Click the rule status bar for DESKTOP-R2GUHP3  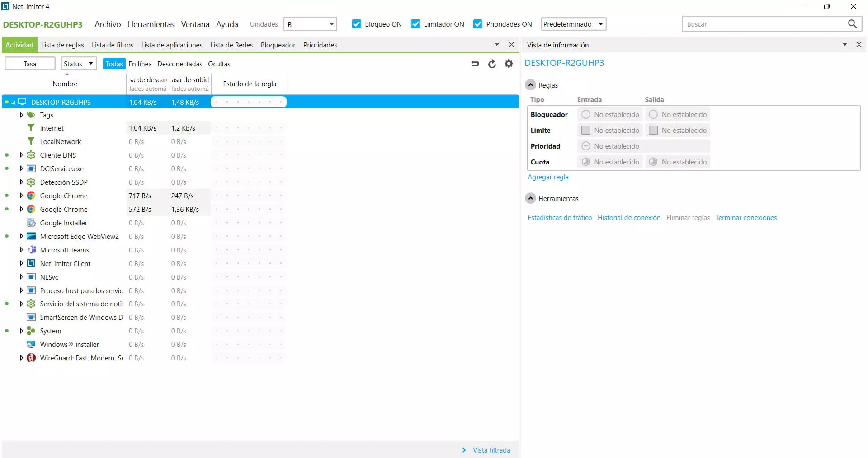(x=249, y=102)
